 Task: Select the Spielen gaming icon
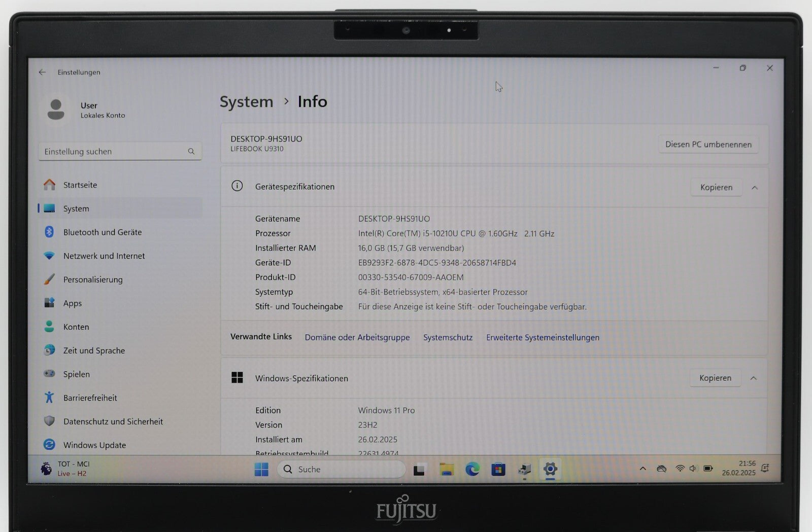(x=49, y=374)
